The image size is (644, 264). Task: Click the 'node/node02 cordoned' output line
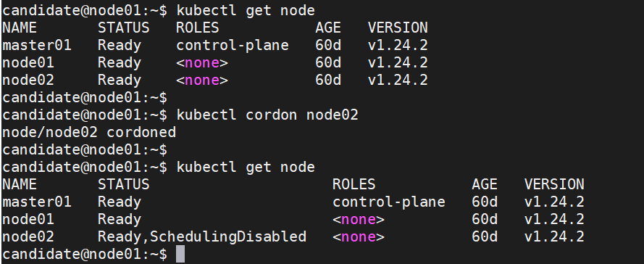coord(89,132)
